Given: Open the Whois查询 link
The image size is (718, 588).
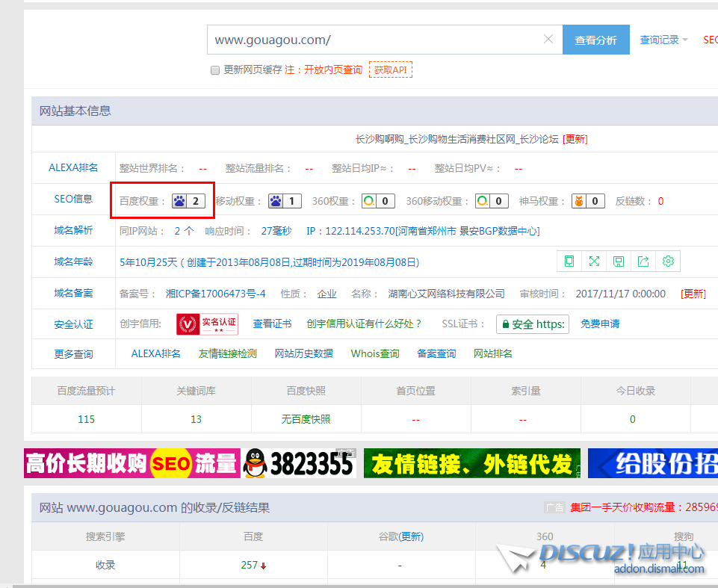Looking at the screenshot, I should pos(375,353).
